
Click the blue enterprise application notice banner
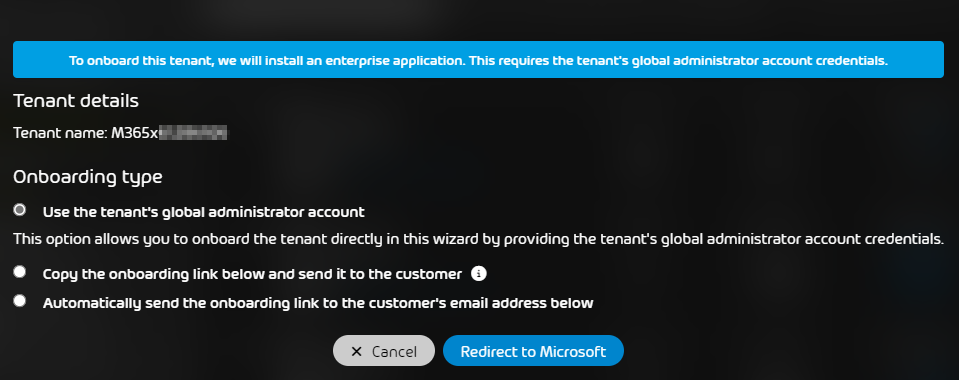click(x=478, y=59)
